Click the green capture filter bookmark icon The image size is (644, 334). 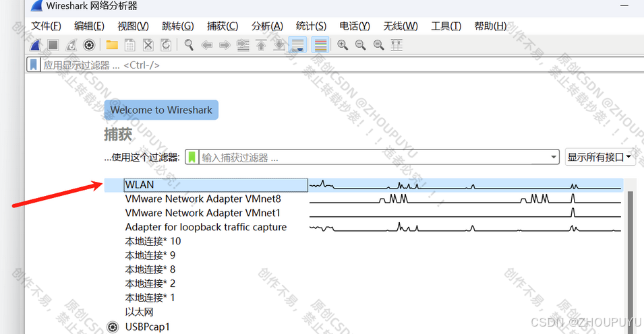point(192,157)
